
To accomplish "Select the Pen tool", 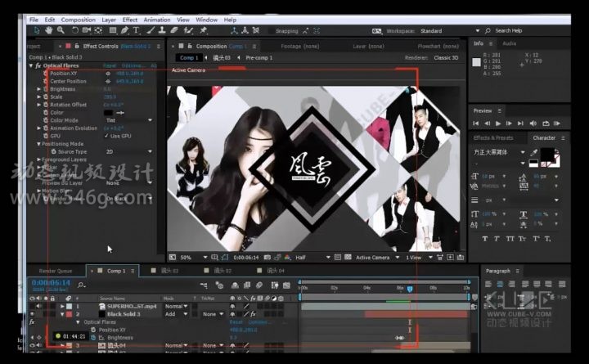I will tap(125, 30).
